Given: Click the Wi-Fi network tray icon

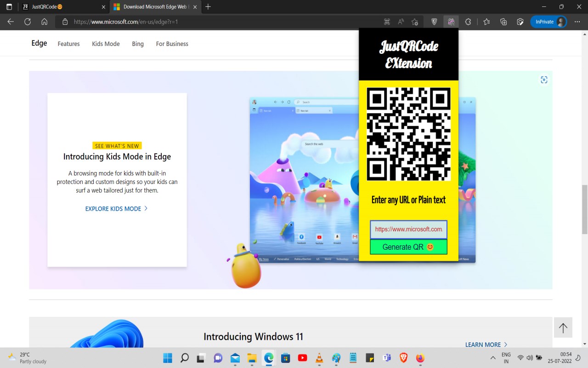Looking at the screenshot, I should [x=520, y=358].
